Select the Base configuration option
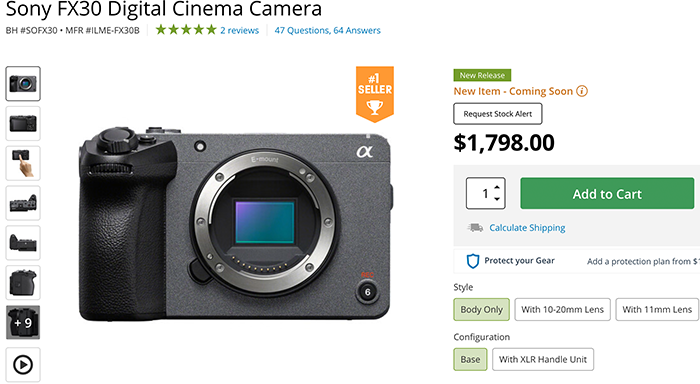 470,359
